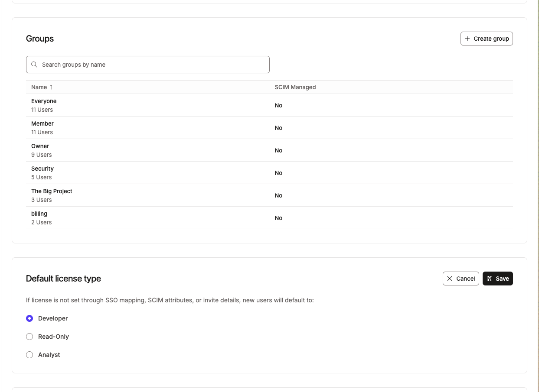Click the license default description text
This screenshot has width=539, height=392.
point(170,300)
